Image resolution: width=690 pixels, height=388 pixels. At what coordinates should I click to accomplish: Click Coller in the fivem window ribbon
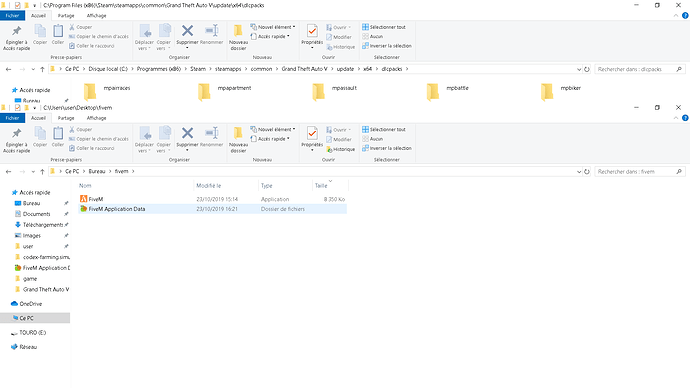tap(58, 136)
